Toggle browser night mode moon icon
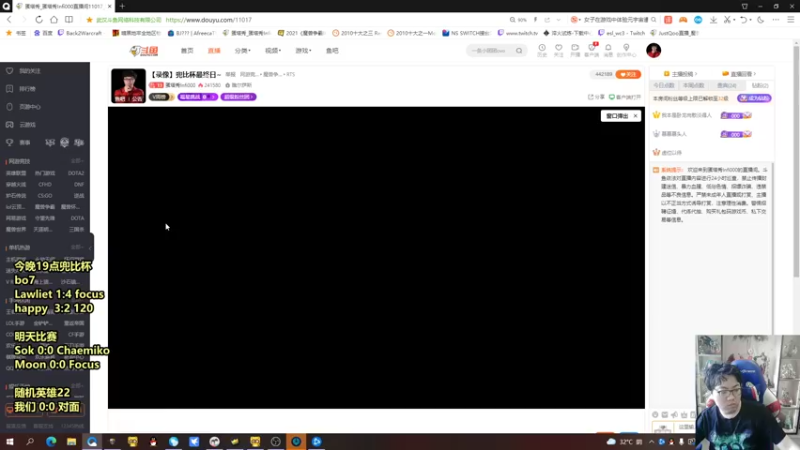Image resolution: width=800 pixels, height=450 pixels. tap(760, 19)
